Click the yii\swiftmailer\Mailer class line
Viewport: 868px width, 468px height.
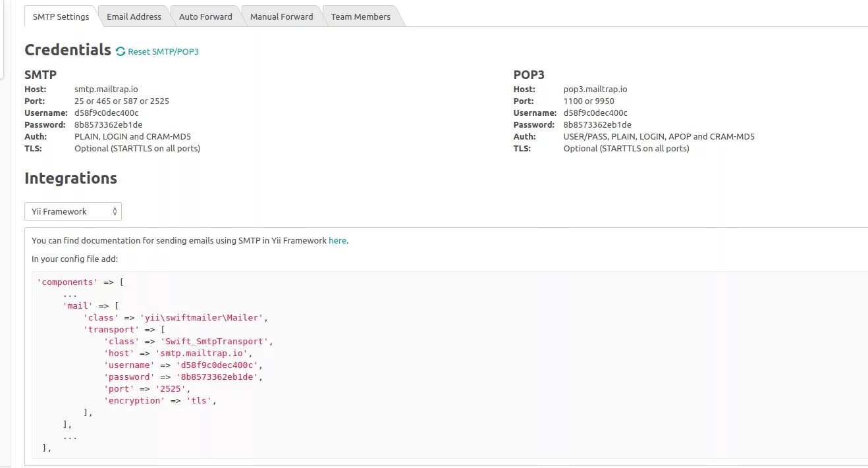click(175, 317)
